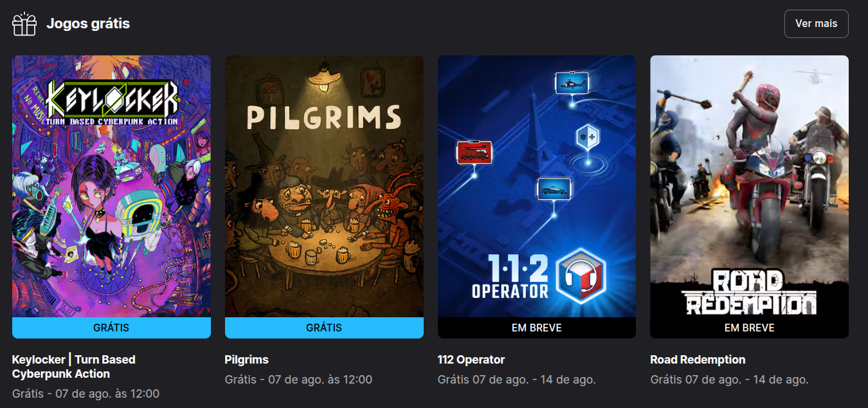Click Keylocker free-until date text
The image size is (868, 408).
86,393
